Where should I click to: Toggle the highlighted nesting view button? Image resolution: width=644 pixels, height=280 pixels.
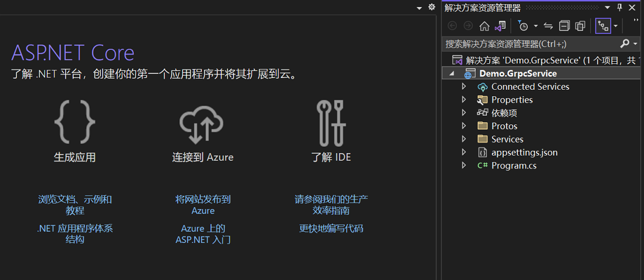[x=603, y=26]
